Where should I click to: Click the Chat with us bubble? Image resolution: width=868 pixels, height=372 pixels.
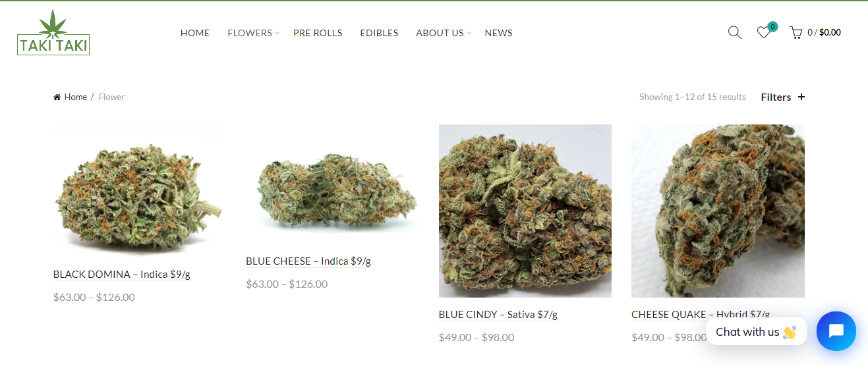[756, 332]
